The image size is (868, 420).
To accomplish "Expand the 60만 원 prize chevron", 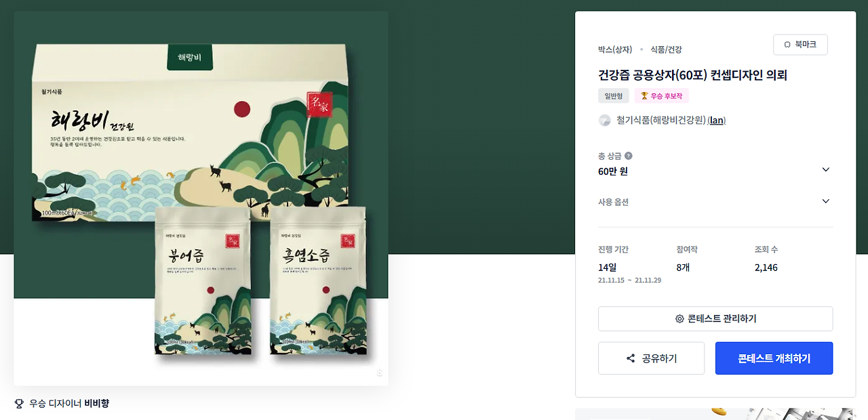I will tap(825, 169).
